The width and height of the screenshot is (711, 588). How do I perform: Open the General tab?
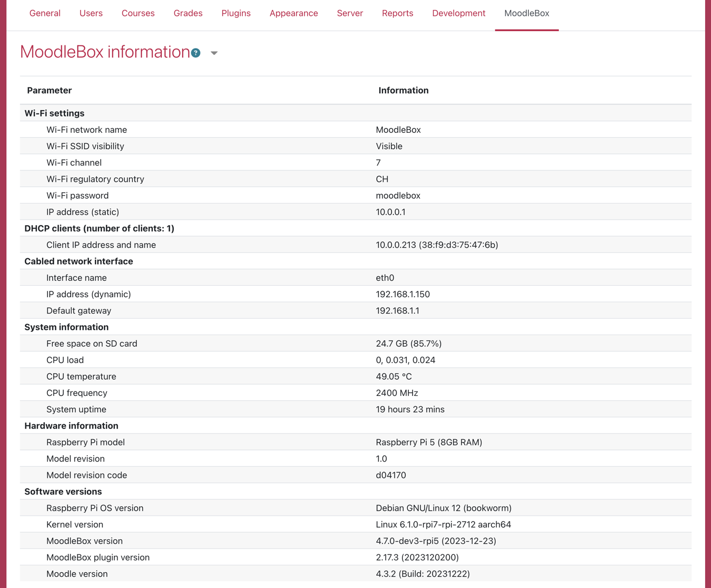(x=45, y=13)
